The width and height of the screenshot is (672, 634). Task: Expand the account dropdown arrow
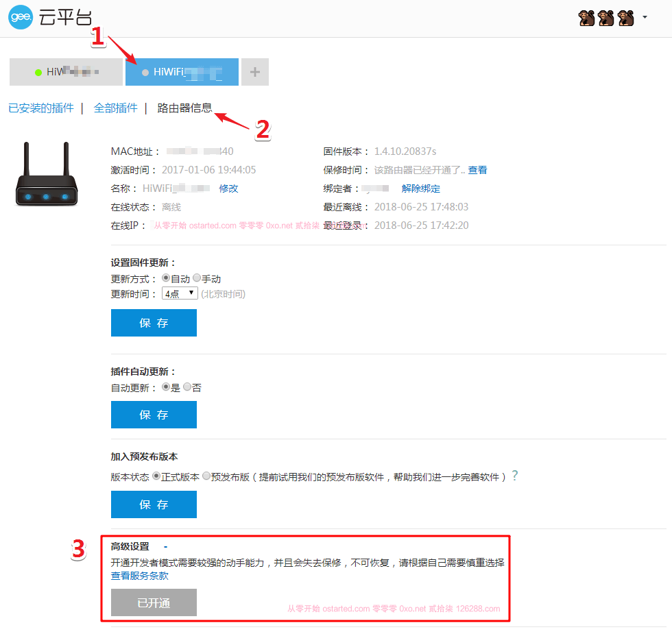645,17
